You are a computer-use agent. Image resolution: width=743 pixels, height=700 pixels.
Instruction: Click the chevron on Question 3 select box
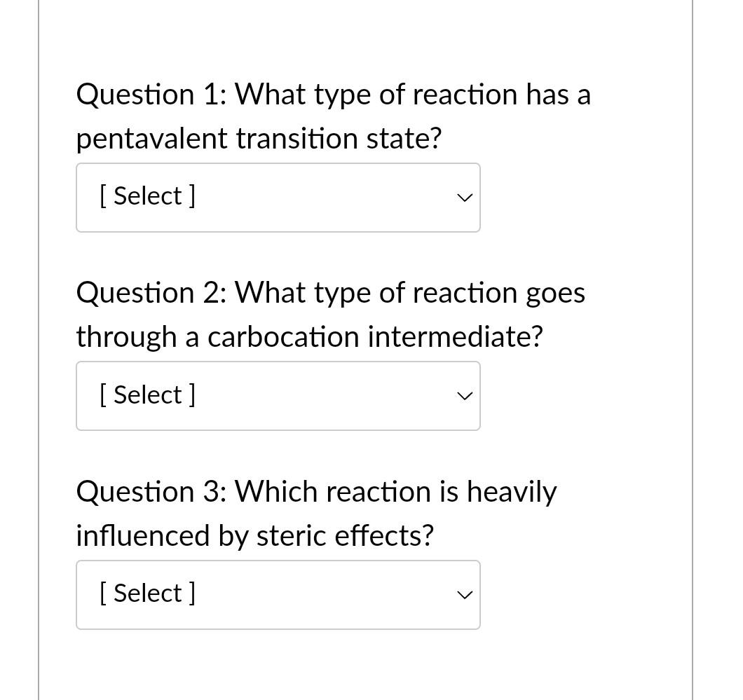pos(464,595)
